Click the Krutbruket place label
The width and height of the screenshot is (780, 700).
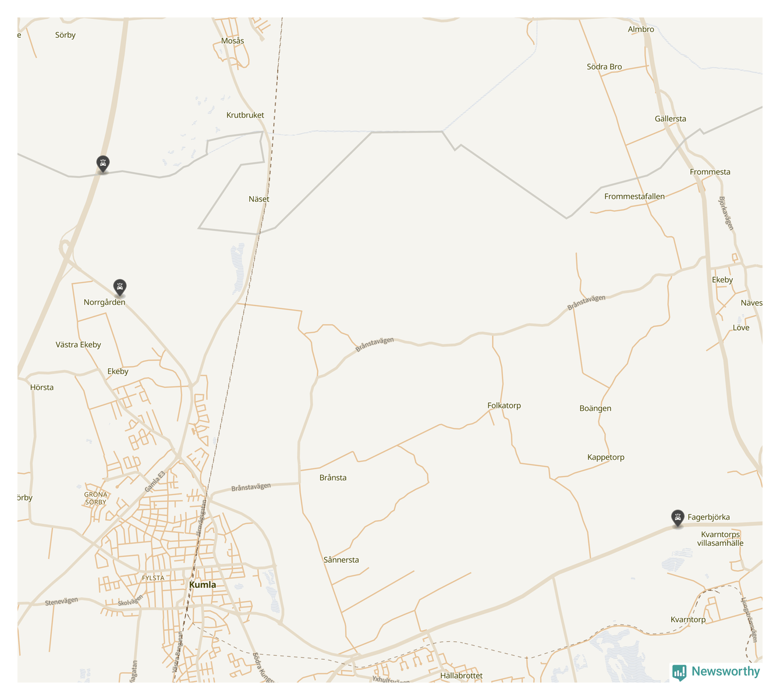[245, 115]
